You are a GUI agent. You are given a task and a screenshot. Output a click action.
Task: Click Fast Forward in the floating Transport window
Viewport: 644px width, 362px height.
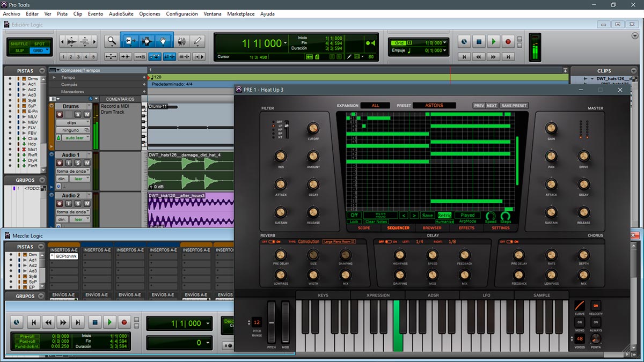coord(63,322)
